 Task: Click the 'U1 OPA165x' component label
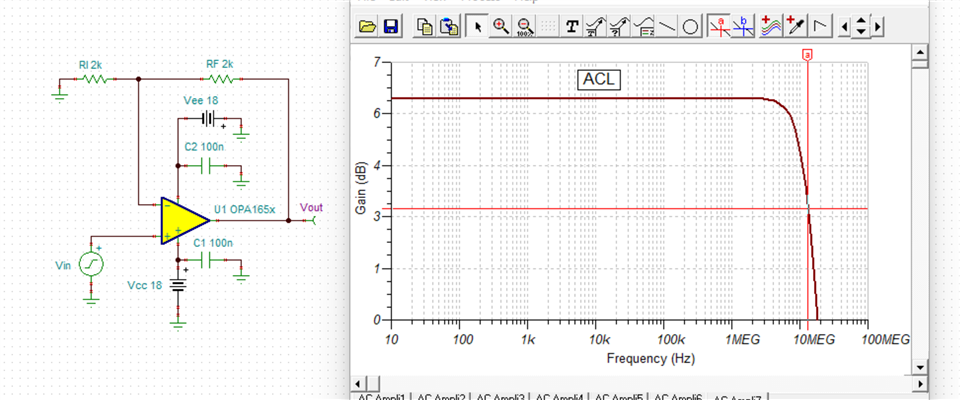pos(244,209)
